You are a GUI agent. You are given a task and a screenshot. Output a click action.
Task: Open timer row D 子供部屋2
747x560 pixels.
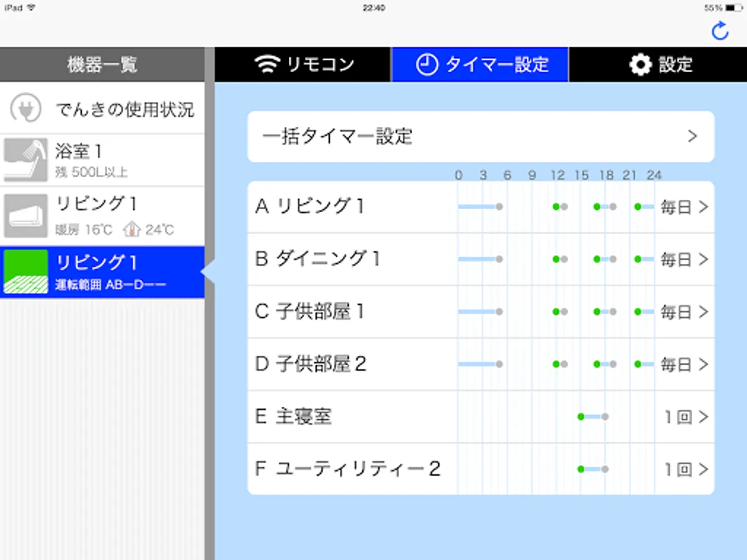481,364
